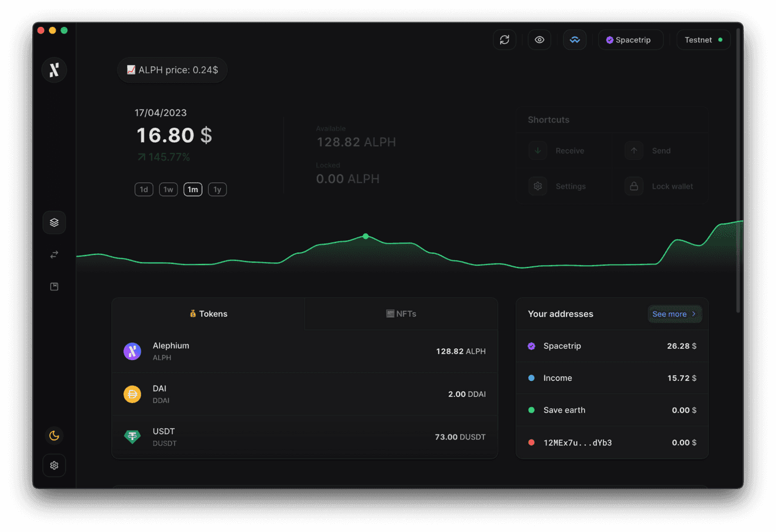Open the Spacetrip wallet selector
The width and height of the screenshot is (776, 532).
(631, 40)
